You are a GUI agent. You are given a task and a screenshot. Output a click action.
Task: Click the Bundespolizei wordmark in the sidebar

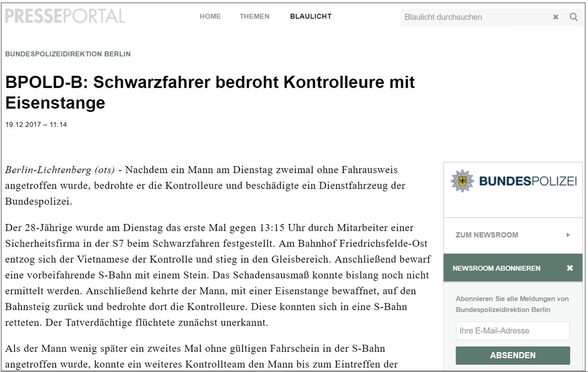(x=528, y=181)
